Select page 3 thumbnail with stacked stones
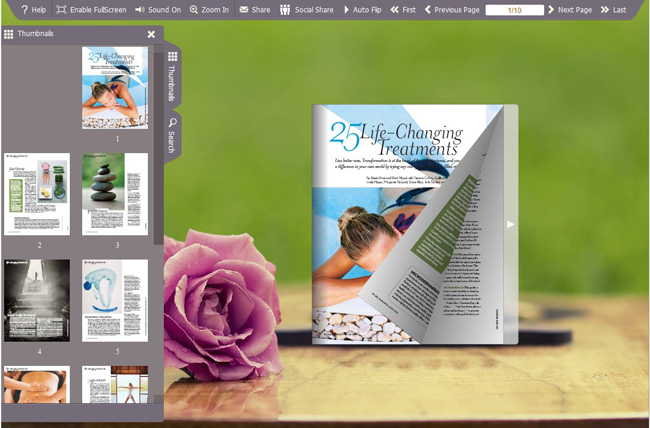Image resolution: width=650 pixels, height=428 pixels. [115, 194]
